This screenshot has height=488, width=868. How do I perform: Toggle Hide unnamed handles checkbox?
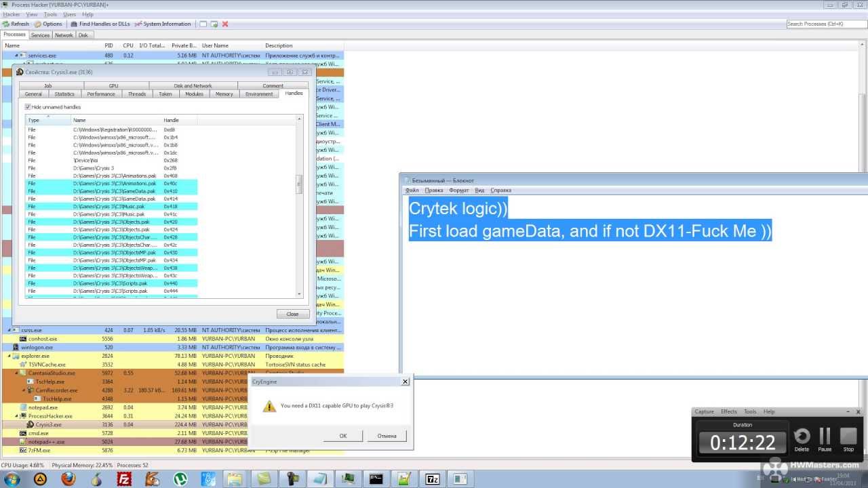point(28,107)
